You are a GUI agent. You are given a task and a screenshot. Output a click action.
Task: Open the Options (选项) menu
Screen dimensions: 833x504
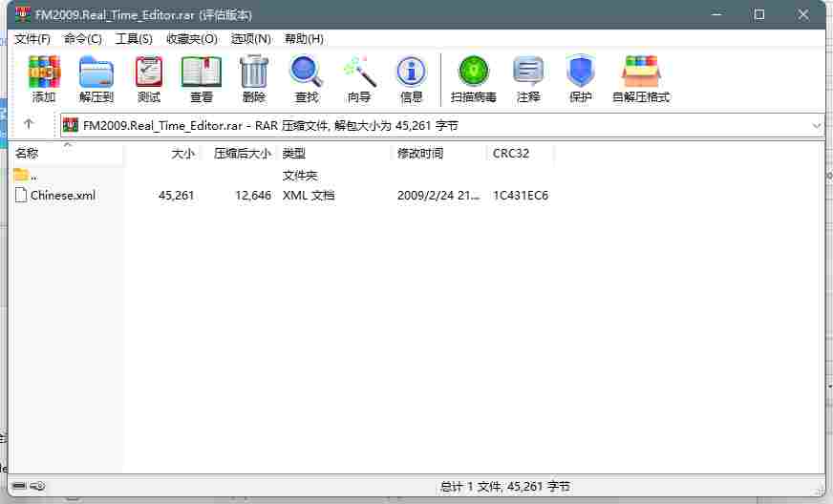250,39
